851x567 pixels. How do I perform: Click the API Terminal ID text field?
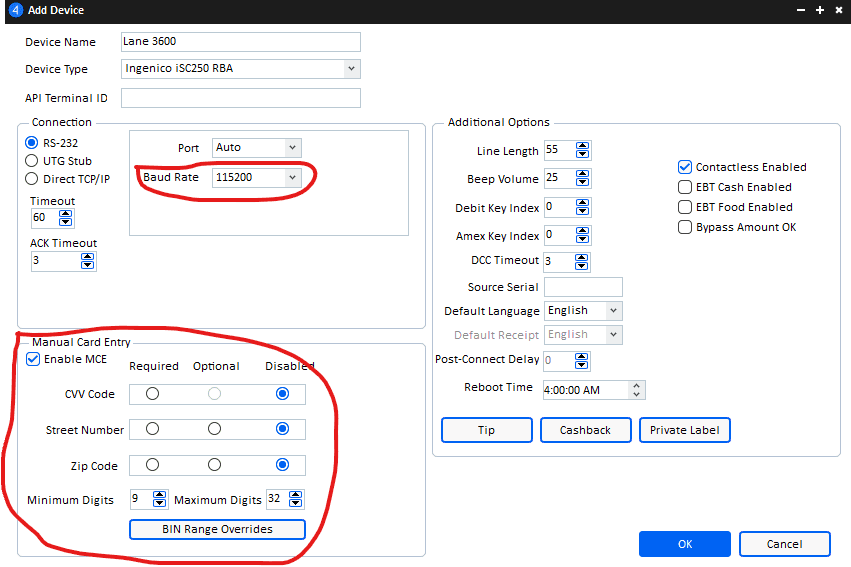pyautogui.click(x=240, y=98)
